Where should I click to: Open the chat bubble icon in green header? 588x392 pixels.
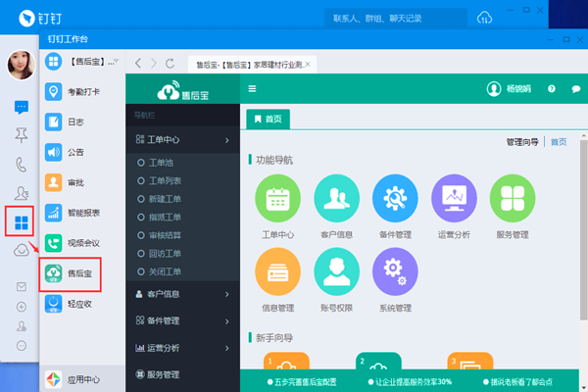click(576, 89)
